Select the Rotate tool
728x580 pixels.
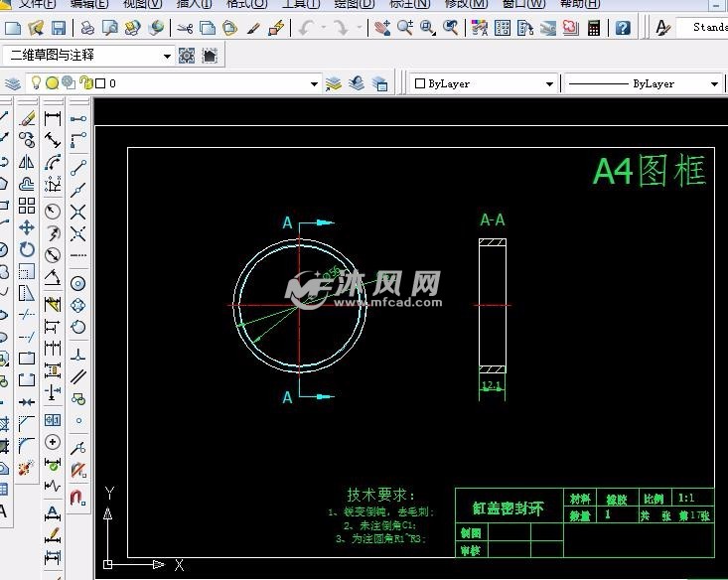point(27,249)
